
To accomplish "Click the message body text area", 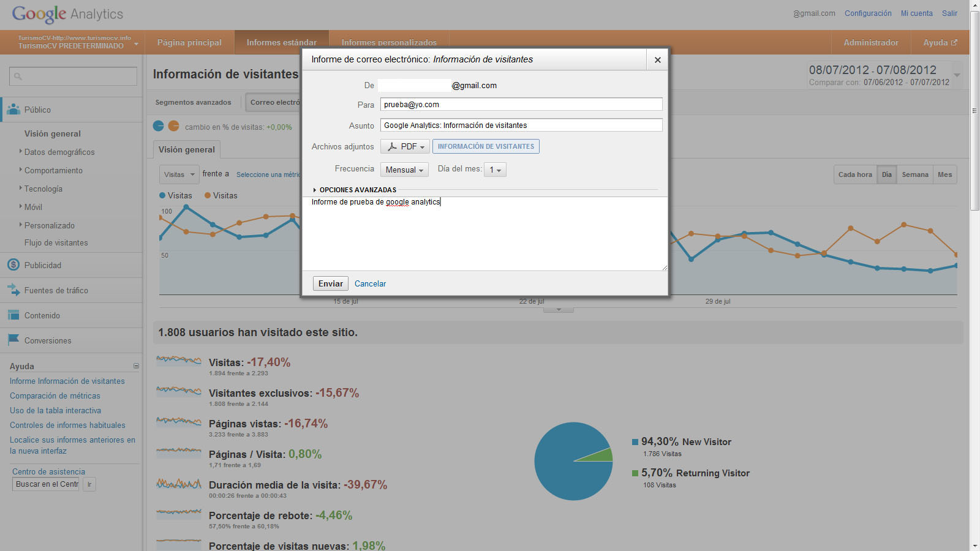I will (484, 233).
